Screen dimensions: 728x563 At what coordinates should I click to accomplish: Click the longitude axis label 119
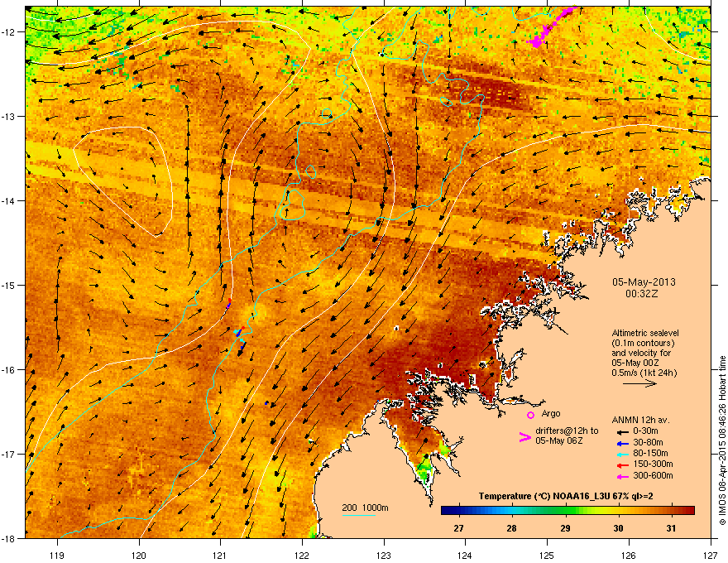(x=57, y=555)
